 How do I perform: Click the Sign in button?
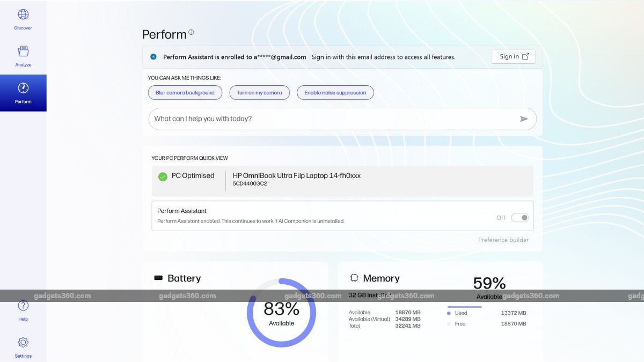(513, 57)
